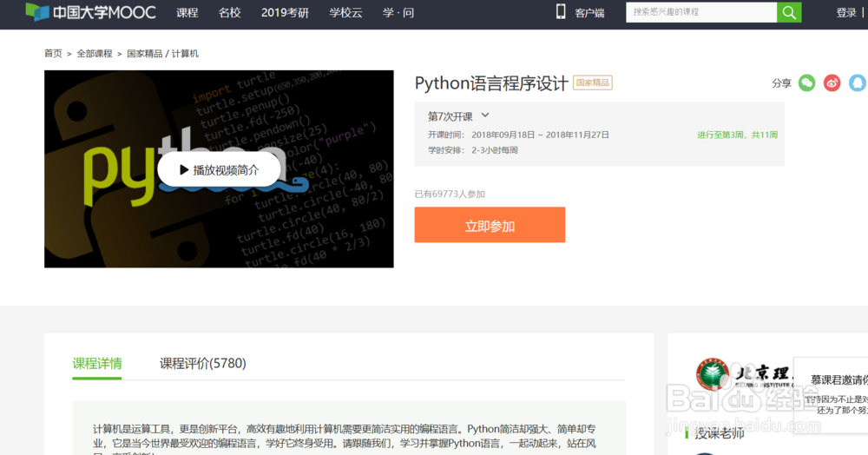Screen dimensions: 868x455
Task: Click the 国家精品 badge next to title
Action: point(592,83)
